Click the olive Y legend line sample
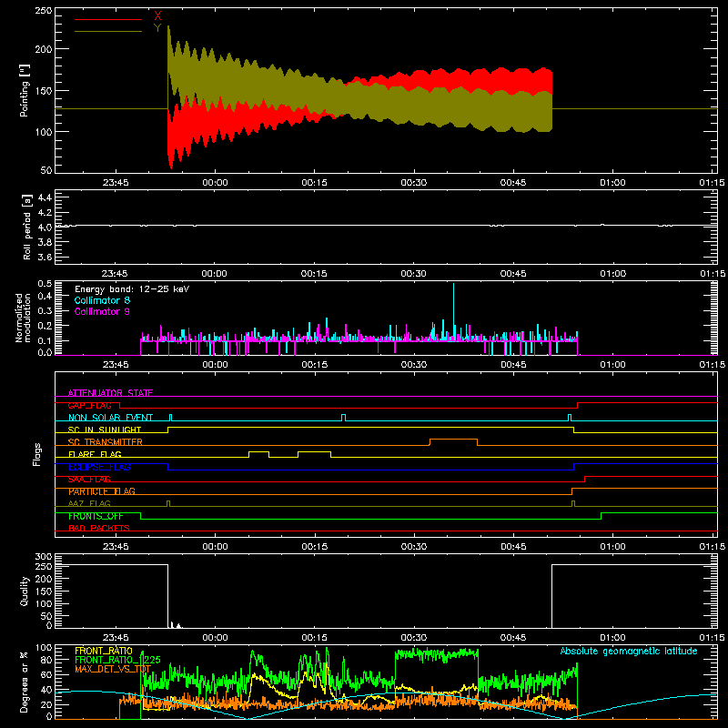728x728 pixels. (x=108, y=32)
